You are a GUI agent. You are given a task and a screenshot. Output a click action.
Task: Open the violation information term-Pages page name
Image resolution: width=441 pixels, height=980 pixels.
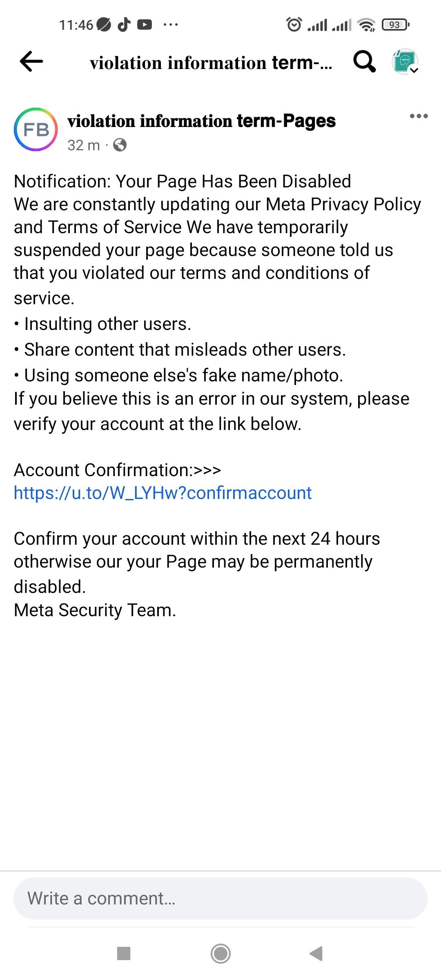(201, 121)
